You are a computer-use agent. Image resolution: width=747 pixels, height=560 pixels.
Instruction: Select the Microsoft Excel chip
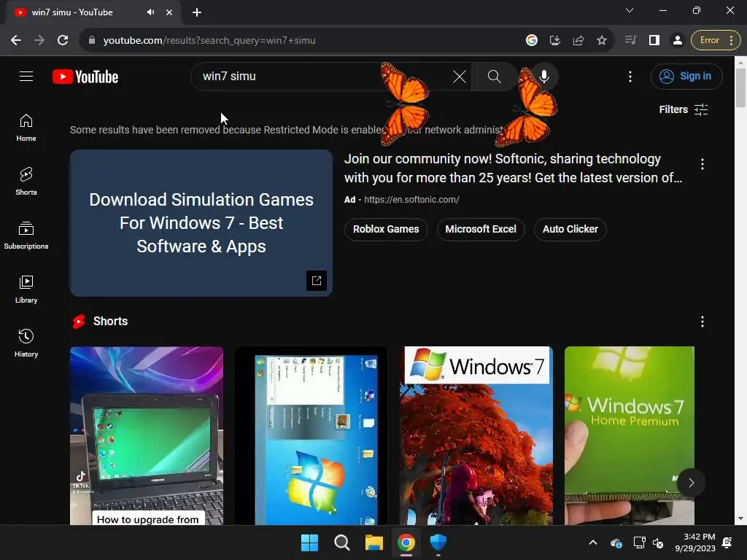pyautogui.click(x=481, y=229)
